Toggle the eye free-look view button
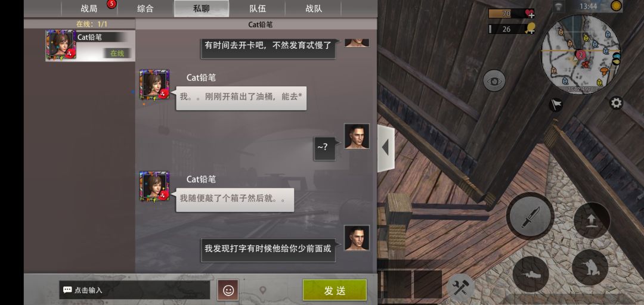This screenshot has width=644, height=305. pyautogui.click(x=494, y=81)
